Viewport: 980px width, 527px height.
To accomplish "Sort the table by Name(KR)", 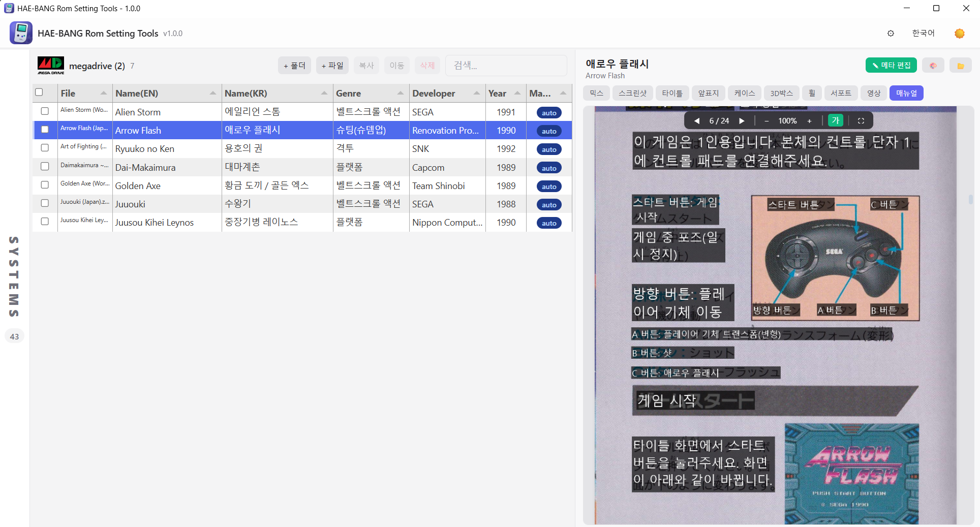I will 277,94.
